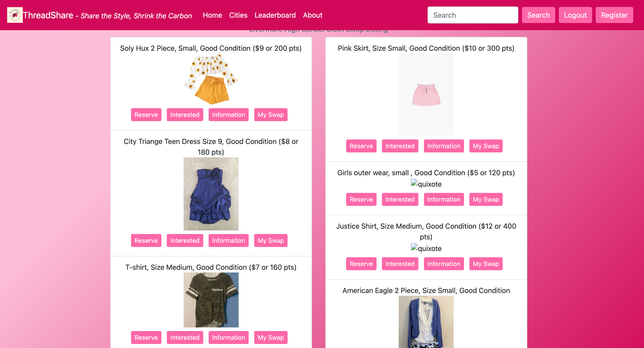Go to the Home page
644x348 pixels.
tap(212, 15)
